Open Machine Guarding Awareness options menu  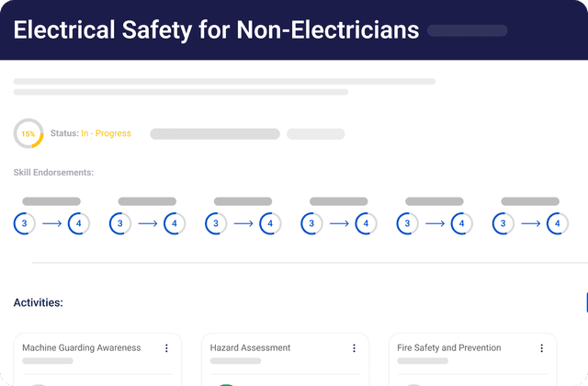point(166,348)
